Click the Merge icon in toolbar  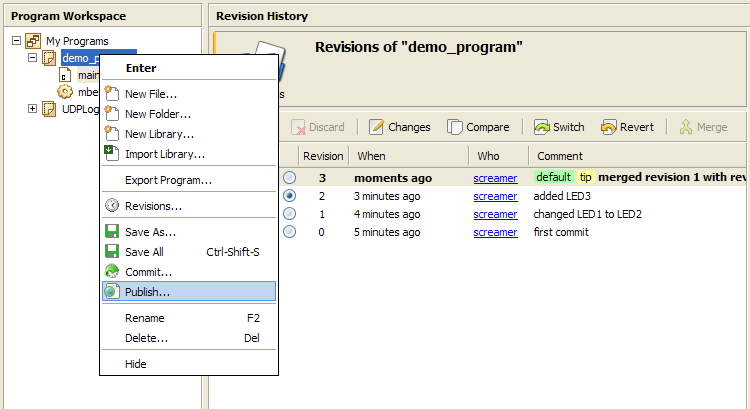point(686,127)
